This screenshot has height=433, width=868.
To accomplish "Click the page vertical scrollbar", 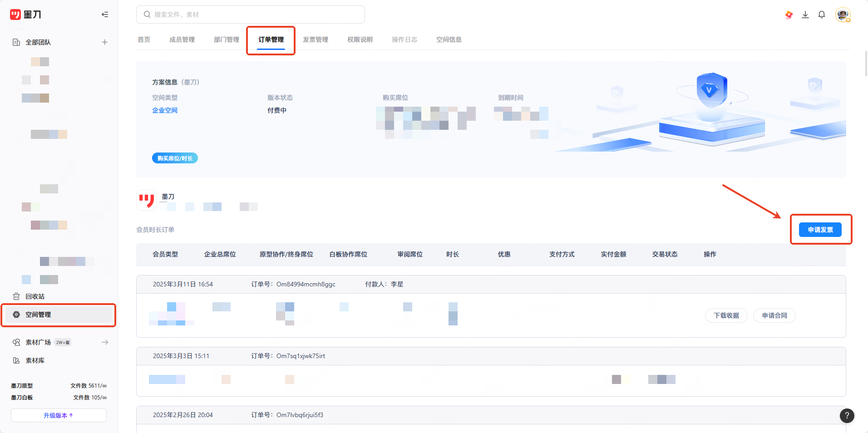I will point(866,64).
